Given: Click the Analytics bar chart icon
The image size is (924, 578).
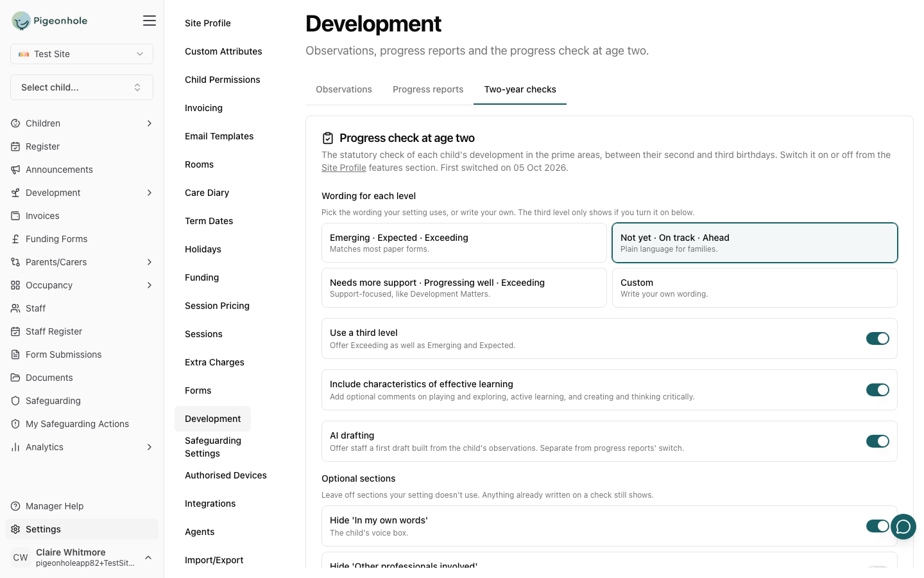Looking at the screenshot, I should pyautogui.click(x=15, y=447).
